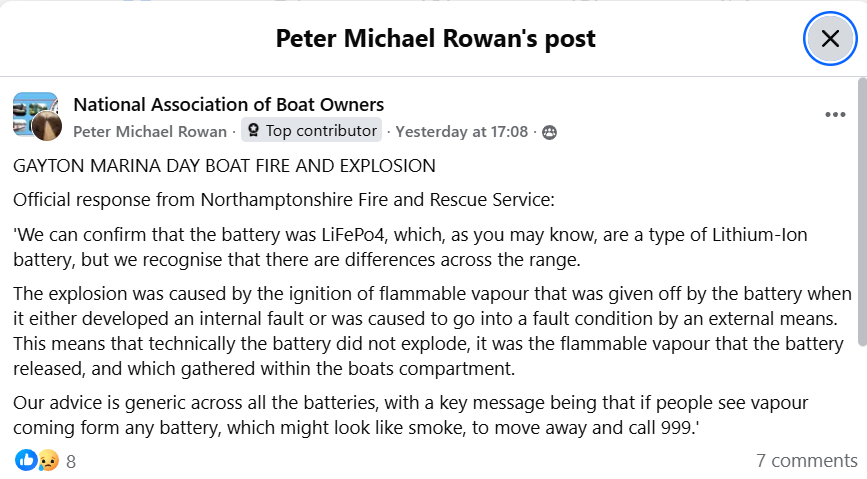
Task: Close the post dialog with the X
Action: tap(830, 39)
